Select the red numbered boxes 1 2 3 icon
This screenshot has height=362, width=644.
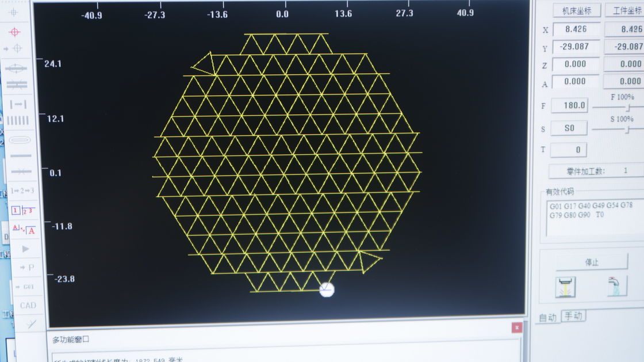(24, 210)
